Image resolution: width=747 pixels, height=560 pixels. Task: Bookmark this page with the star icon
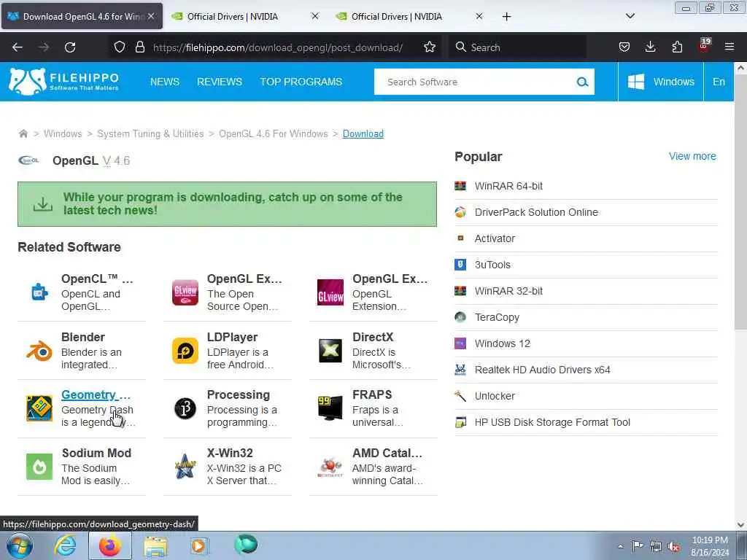429,47
